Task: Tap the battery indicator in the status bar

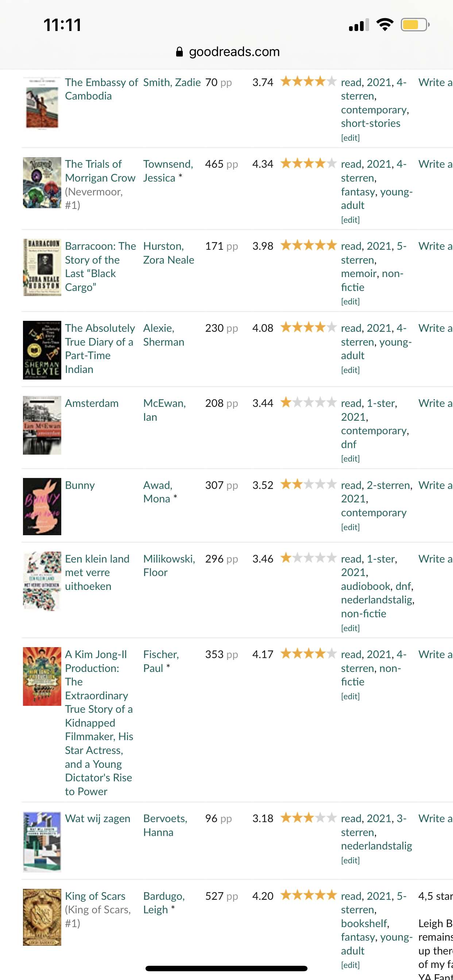Action: 415,25
